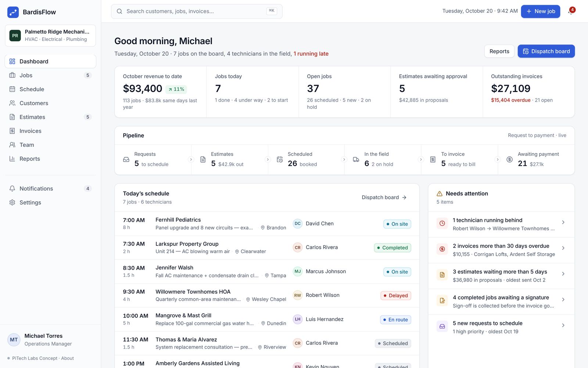Open Settings in the sidebar

(x=50, y=203)
